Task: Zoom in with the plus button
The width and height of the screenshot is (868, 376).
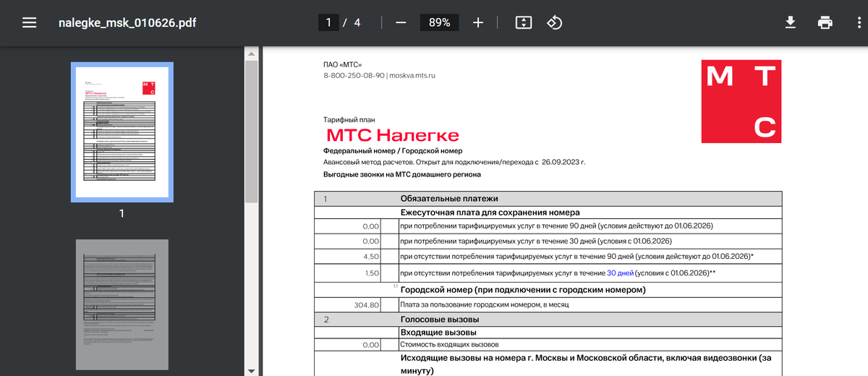Action: pos(477,22)
